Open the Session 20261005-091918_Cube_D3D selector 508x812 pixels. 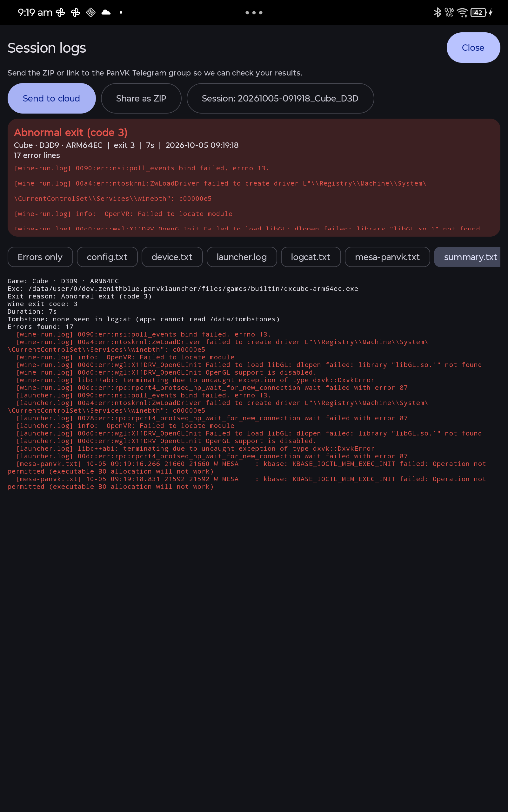280,98
